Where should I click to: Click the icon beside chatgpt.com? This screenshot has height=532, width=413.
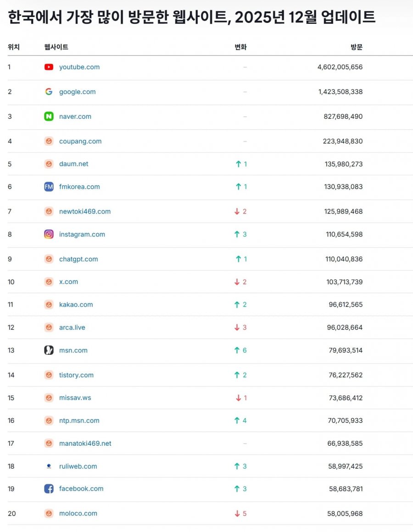point(49,259)
